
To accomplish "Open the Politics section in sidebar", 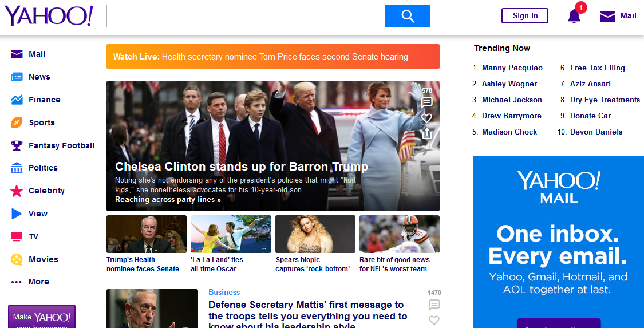I will point(43,168).
